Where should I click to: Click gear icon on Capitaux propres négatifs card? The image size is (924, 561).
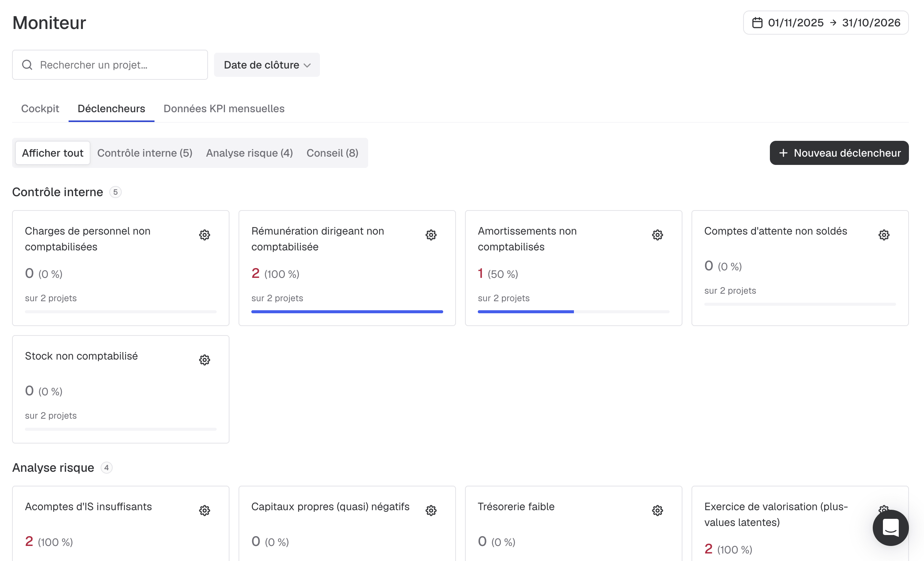431,511
